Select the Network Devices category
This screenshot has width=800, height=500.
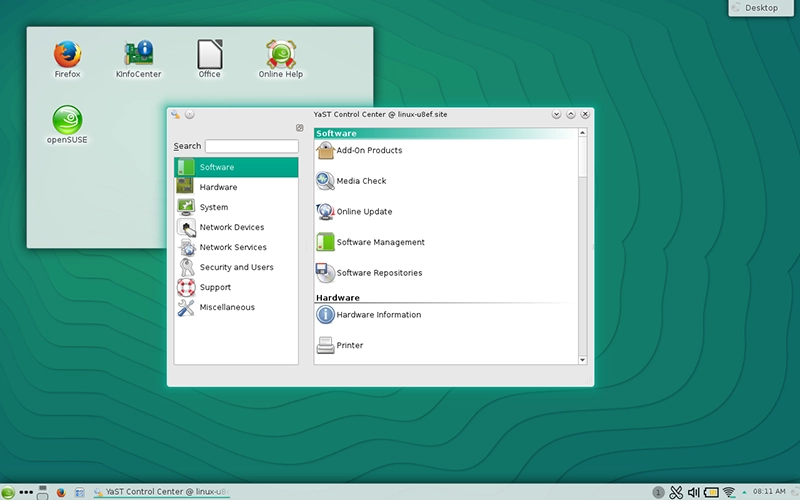coord(236,227)
